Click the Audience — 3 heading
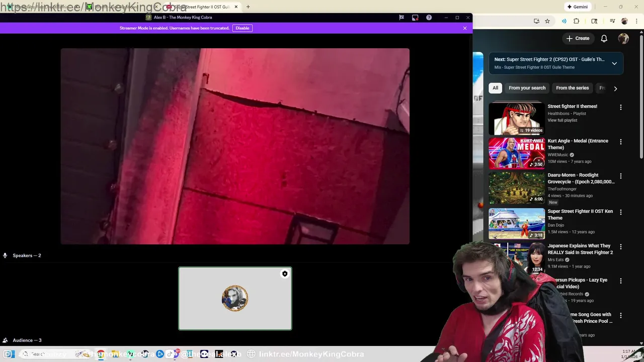Screen dimensions: 644x362 tap(27, 340)
